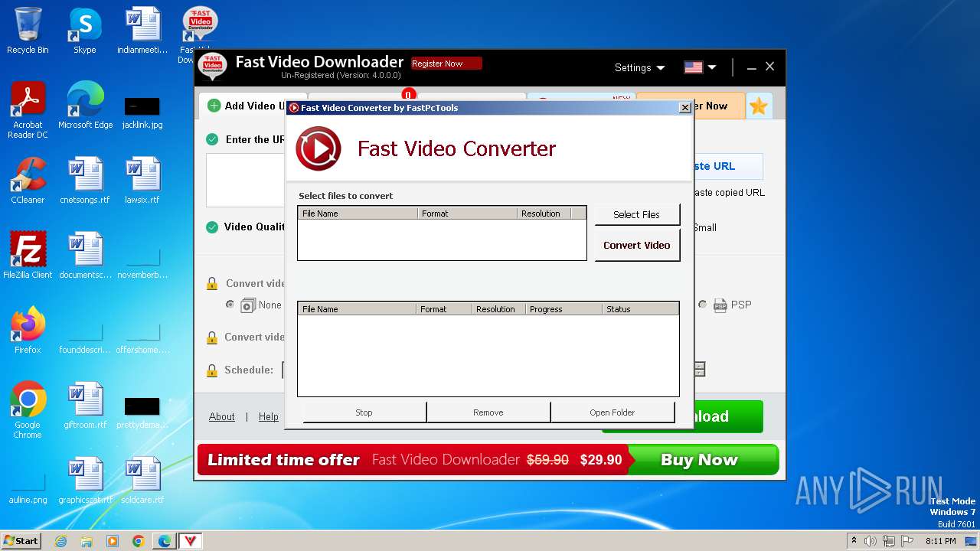
Task: Click the None format video icon
Action: point(248,305)
